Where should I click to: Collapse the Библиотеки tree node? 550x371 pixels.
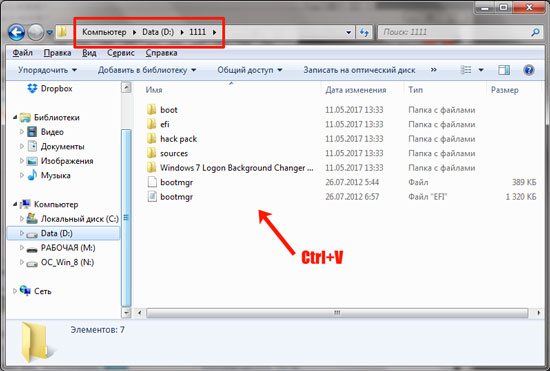click(x=15, y=117)
